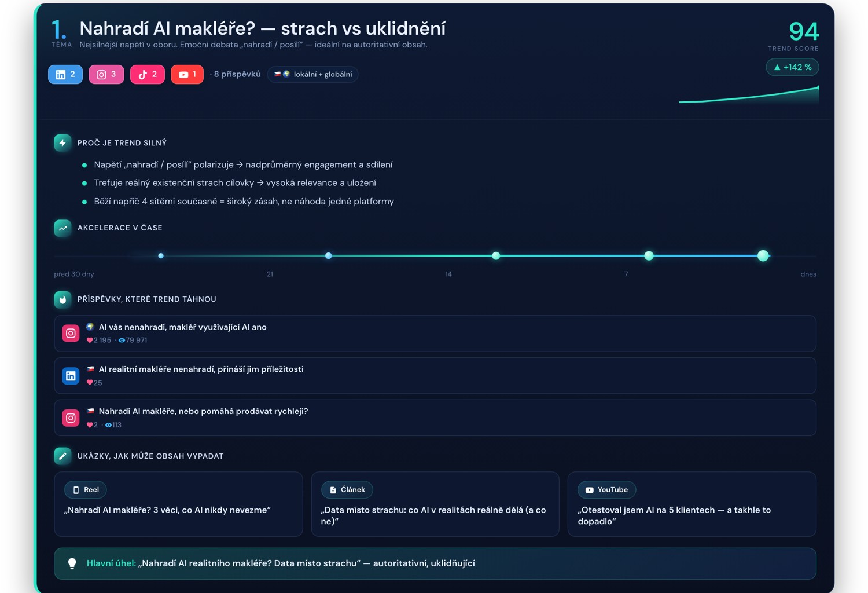
Task: Click the trend sparkline chart under score
Action: click(749, 94)
